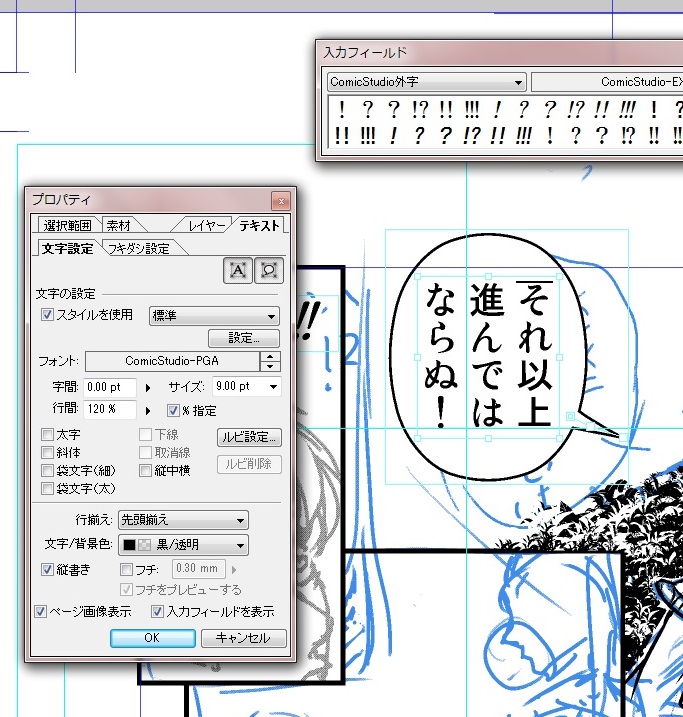The width and height of the screenshot is (683, 717).
Task: Open the フチ width slider arrow
Action: [234, 570]
